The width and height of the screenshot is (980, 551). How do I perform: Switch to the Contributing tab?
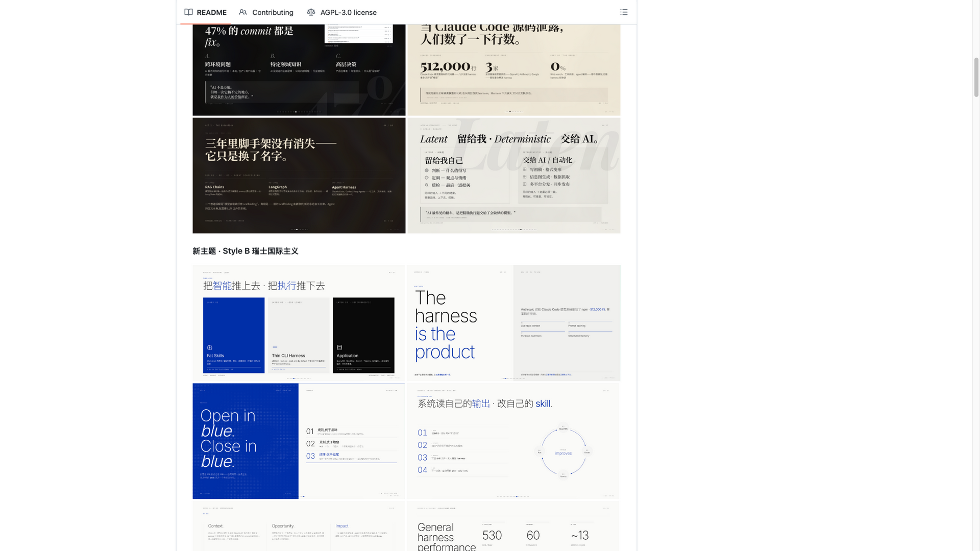click(266, 12)
